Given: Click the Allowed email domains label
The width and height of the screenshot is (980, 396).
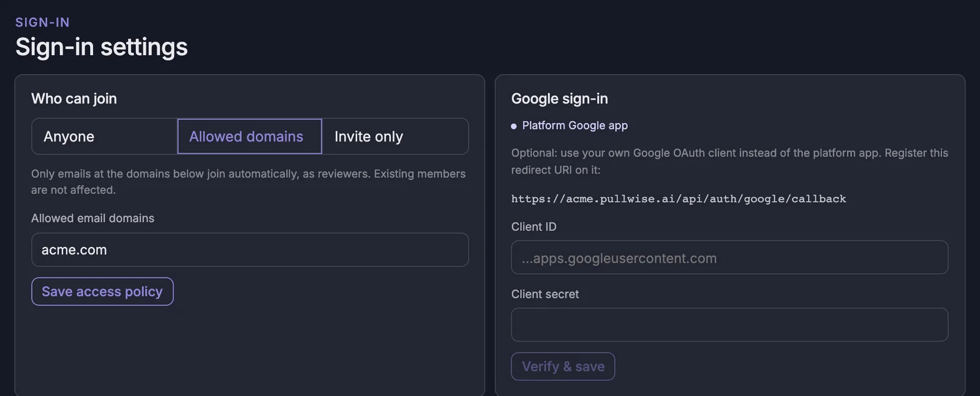Looking at the screenshot, I should pos(92,219).
